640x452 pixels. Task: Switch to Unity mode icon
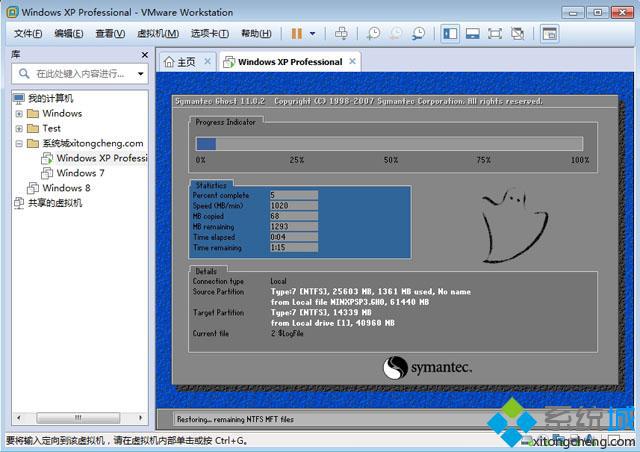pos(518,33)
